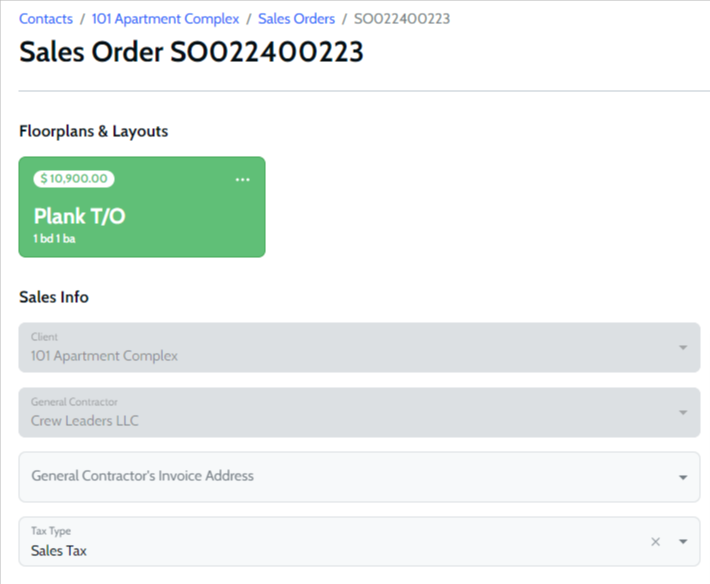Click the SO022400223 breadcrumb item
The image size is (710, 584).
408,19
